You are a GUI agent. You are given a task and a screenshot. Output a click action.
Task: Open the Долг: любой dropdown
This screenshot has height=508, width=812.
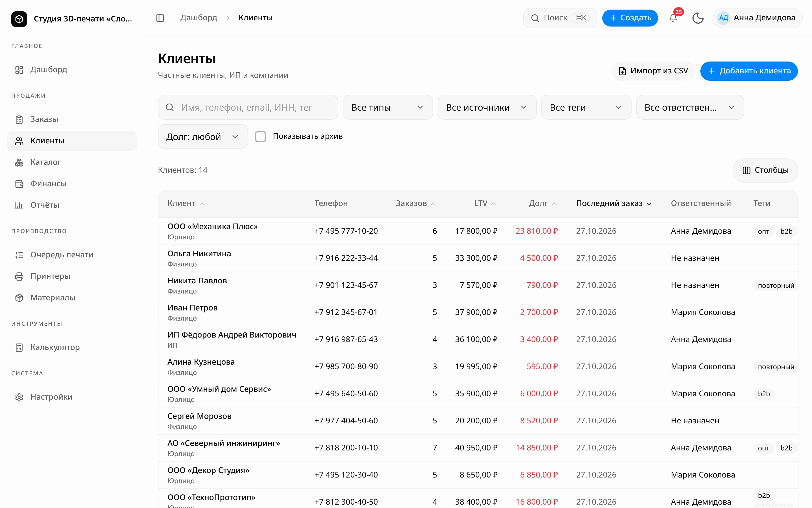(203, 137)
